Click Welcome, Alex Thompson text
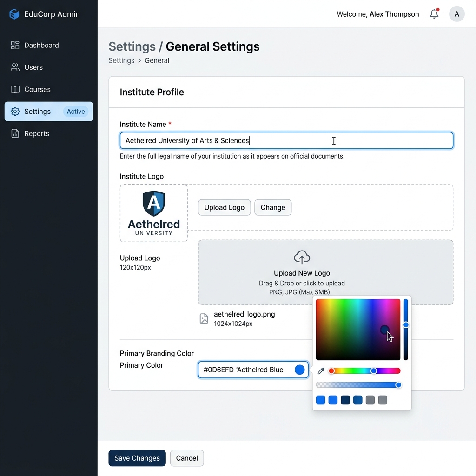Viewport: 476px width, 476px height. [x=377, y=14]
